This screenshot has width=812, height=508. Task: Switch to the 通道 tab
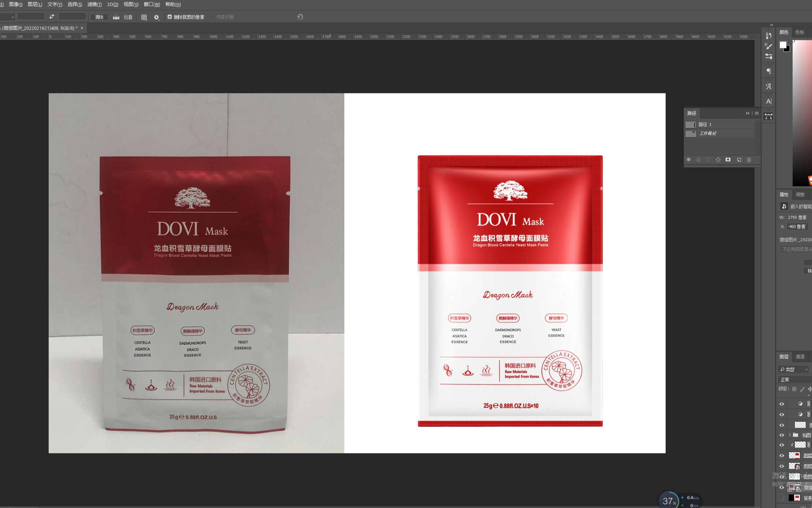(x=800, y=357)
